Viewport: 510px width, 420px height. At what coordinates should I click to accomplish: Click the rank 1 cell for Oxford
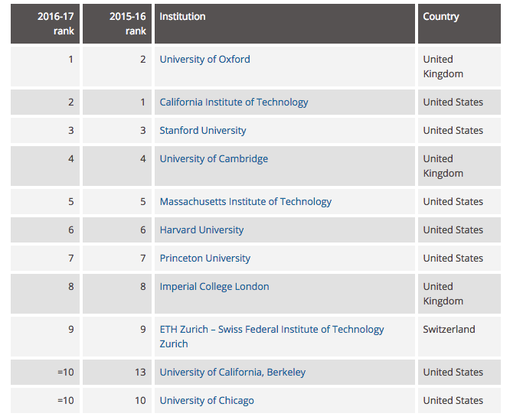click(70, 60)
